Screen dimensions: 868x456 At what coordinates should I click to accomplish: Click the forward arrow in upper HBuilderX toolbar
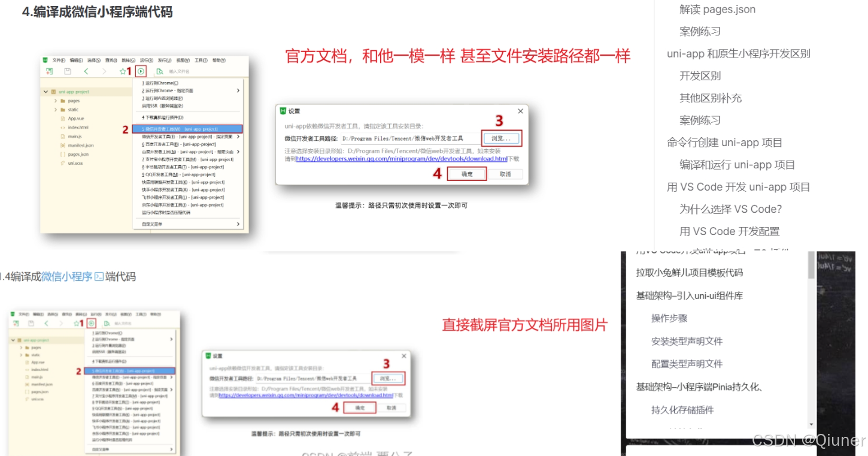104,71
